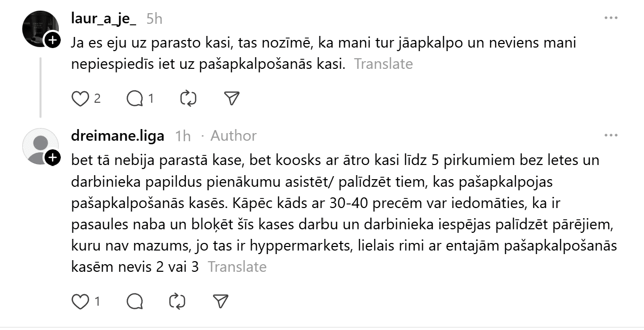Click laur_a_je_'s profile picture

click(40, 28)
